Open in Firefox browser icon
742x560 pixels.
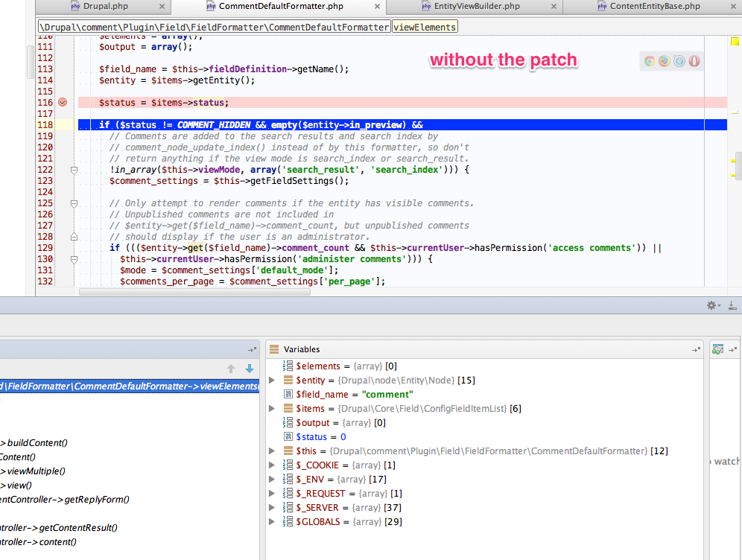(665, 61)
